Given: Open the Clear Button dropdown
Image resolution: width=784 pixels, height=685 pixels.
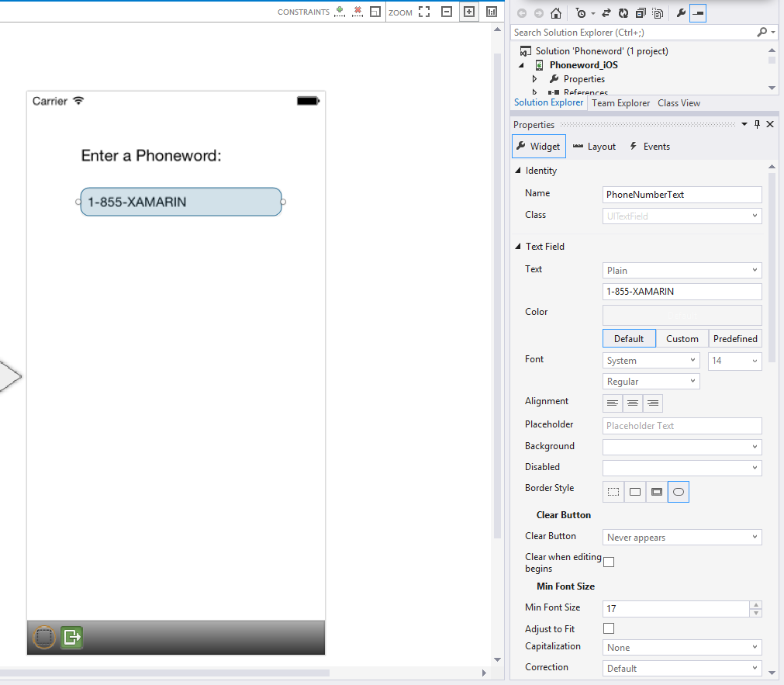Looking at the screenshot, I should [x=682, y=538].
